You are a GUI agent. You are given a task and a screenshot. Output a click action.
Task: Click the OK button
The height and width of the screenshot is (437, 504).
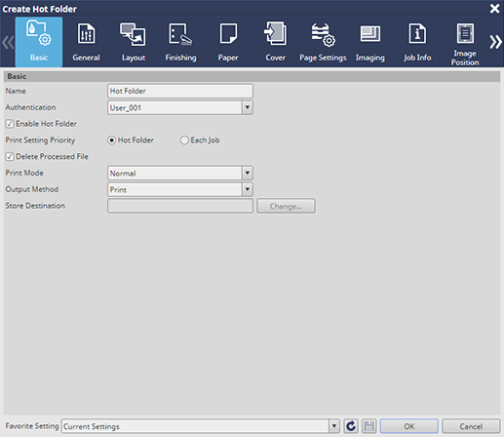pyautogui.click(x=409, y=426)
